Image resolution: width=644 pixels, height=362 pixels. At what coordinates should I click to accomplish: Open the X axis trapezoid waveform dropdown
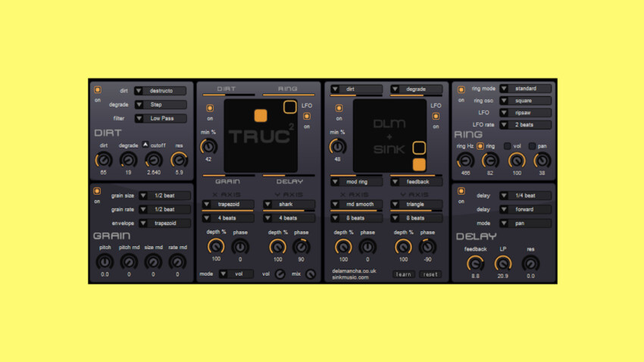pos(228,204)
